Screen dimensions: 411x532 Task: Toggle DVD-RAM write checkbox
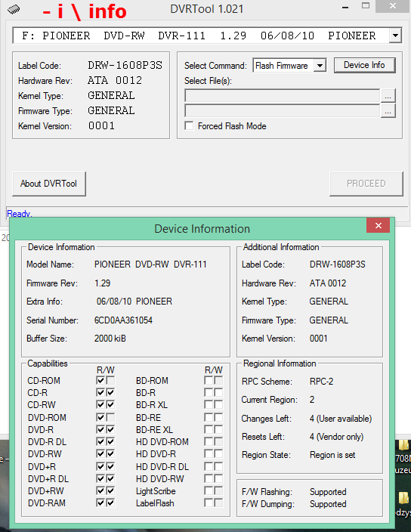110,503
